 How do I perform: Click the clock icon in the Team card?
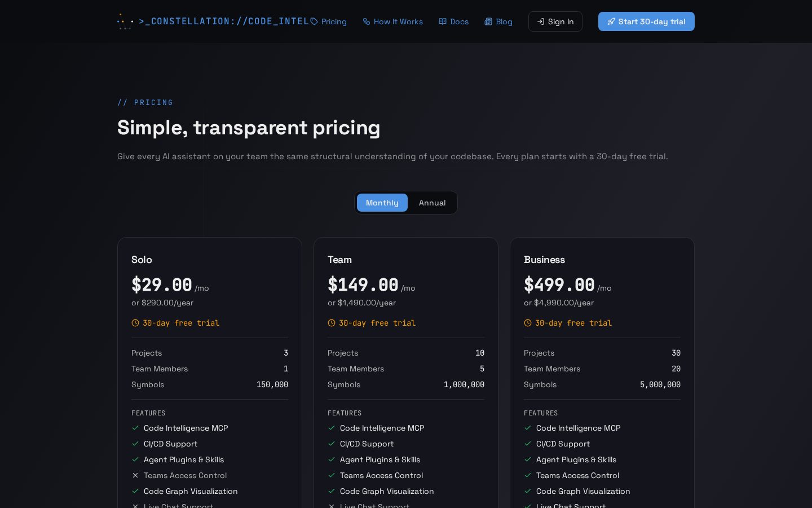(332, 323)
